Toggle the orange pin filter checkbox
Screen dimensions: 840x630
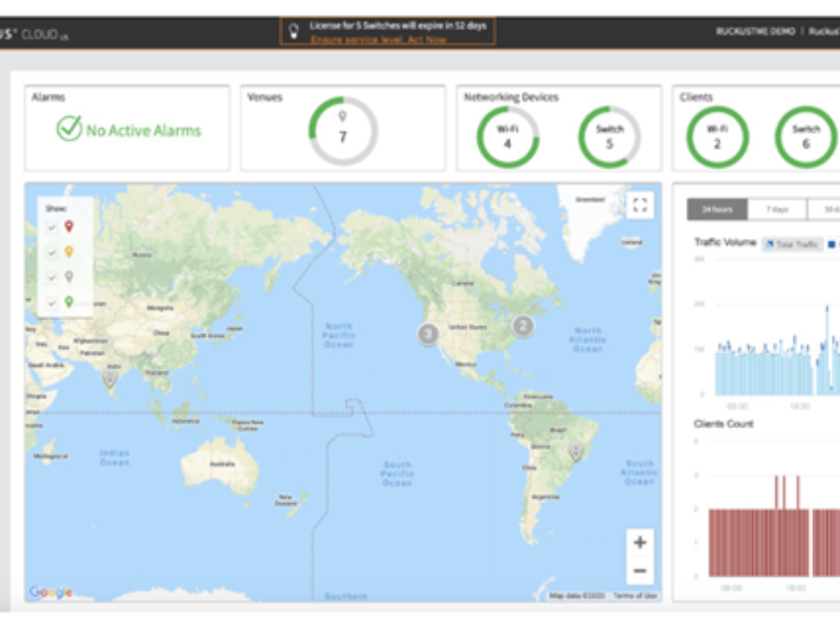click(52, 253)
